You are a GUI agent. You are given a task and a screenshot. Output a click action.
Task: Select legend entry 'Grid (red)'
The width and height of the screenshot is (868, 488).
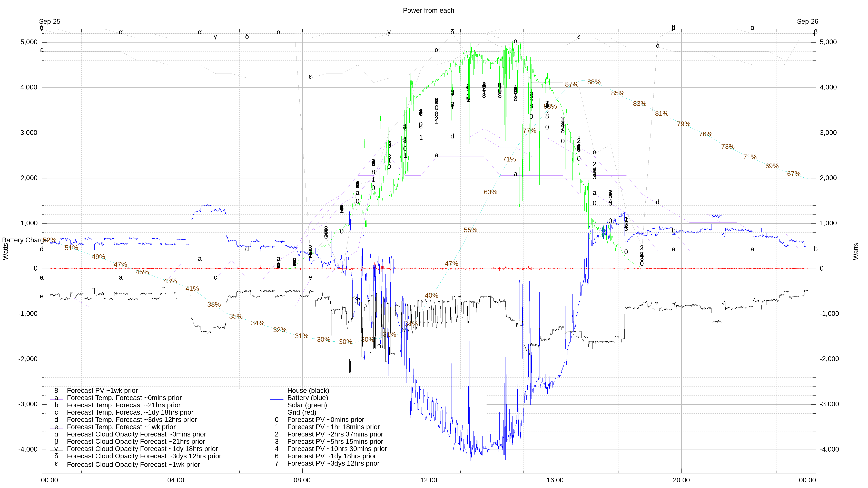click(302, 413)
